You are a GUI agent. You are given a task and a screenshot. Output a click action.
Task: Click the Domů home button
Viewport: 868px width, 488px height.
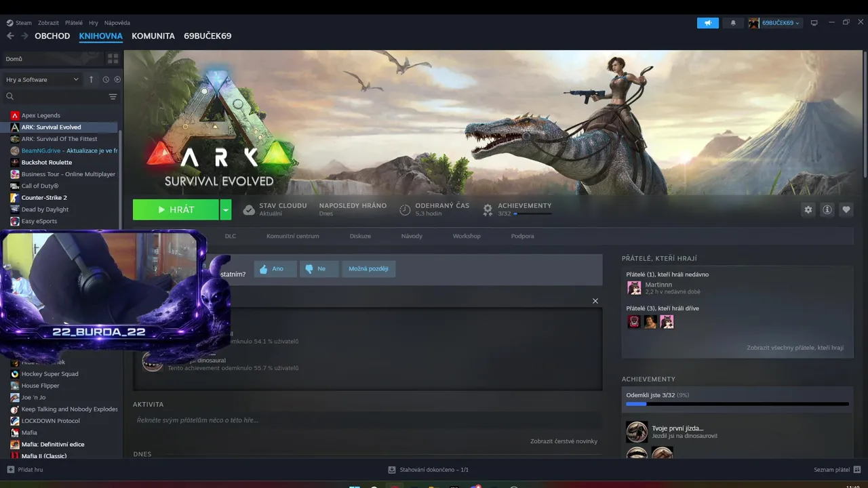[52, 59]
